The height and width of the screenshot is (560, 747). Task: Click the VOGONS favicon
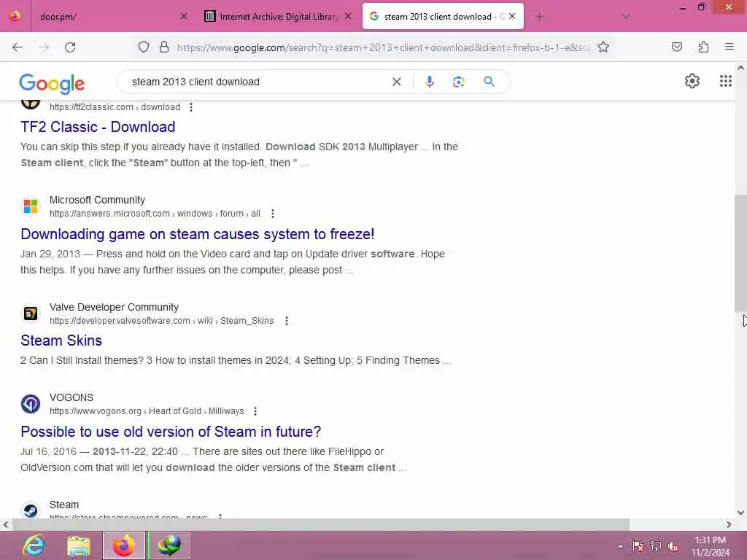(x=31, y=404)
